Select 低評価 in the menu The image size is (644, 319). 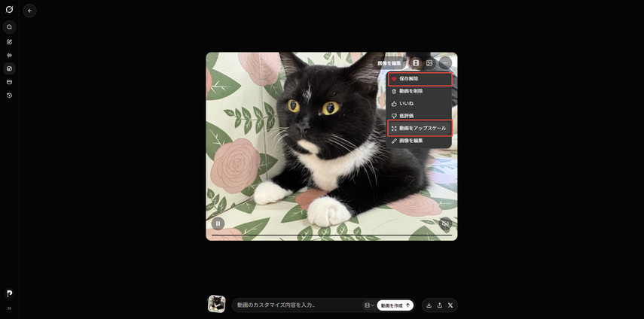pyautogui.click(x=420, y=116)
